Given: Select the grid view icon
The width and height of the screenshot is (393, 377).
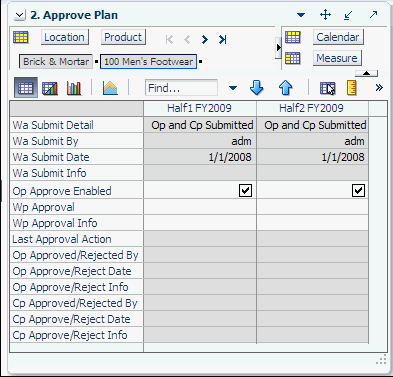Looking at the screenshot, I should [26, 88].
